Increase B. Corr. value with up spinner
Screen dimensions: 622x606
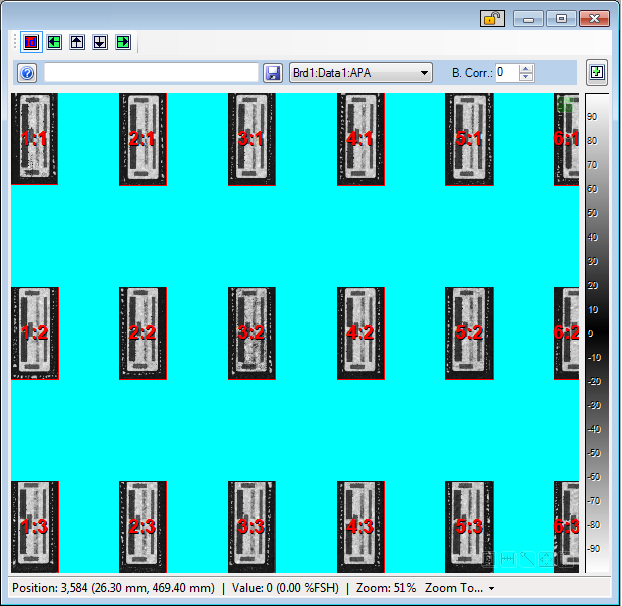527,68
